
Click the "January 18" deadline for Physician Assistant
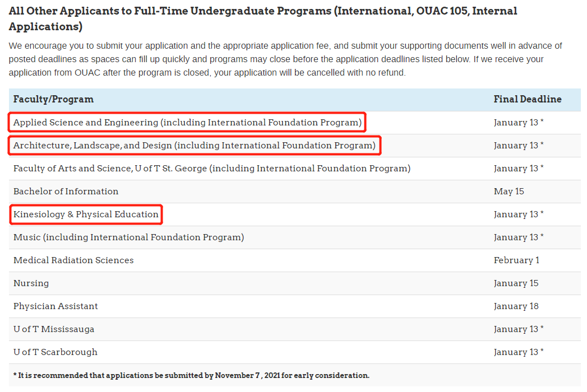pyautogui.click(x=516, y=306)
